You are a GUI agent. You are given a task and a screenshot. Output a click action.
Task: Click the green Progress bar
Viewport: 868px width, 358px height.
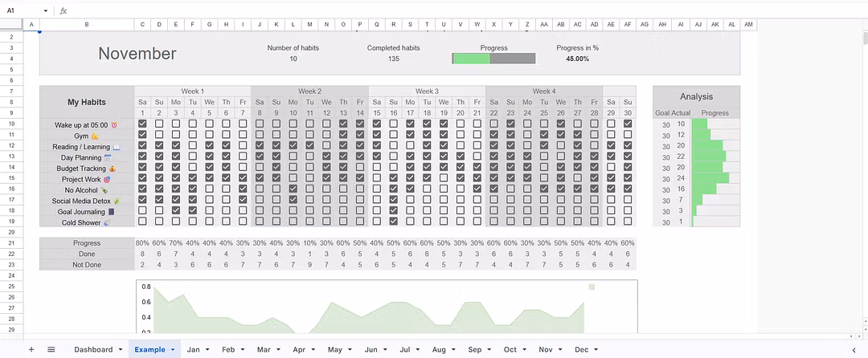pyautogui.click(x=471, y=59)
